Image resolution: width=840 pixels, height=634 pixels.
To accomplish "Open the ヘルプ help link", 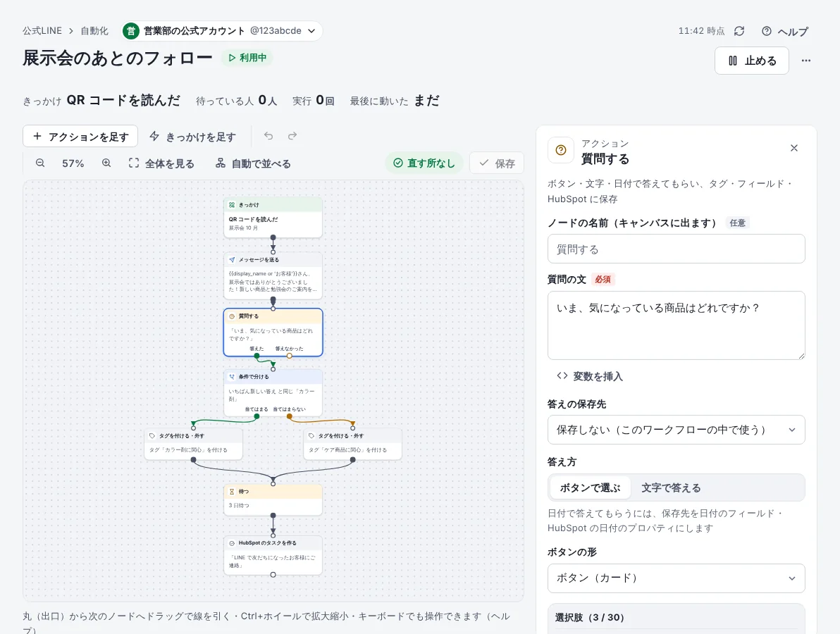I will coord(785,32).
